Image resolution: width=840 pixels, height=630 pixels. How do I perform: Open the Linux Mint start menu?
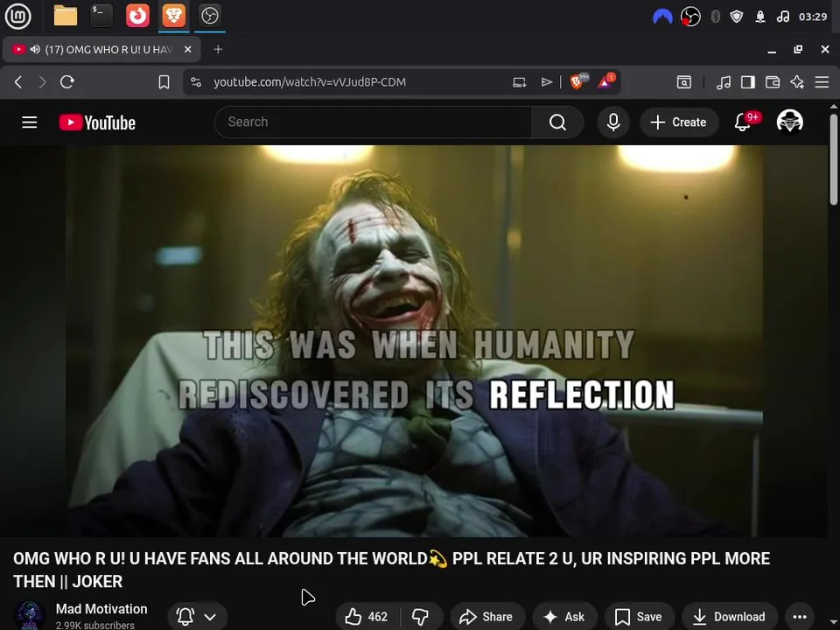[x=17, y=16]
